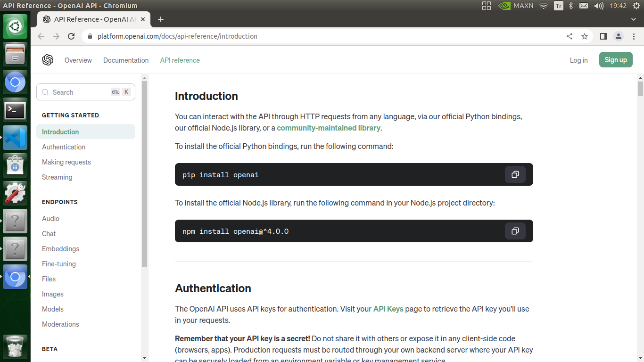
Task: Open the volume control indicator
Action: (x=599, y=6)
